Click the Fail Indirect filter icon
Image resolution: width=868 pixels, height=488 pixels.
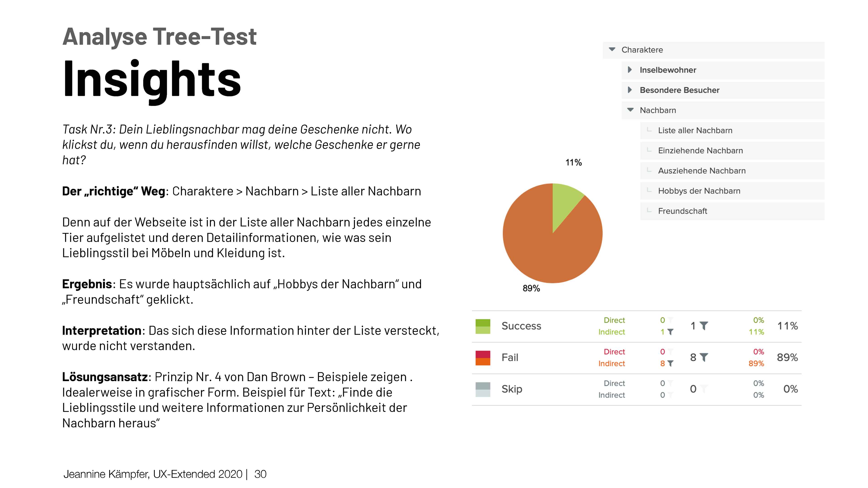click(x=670, y=363)
